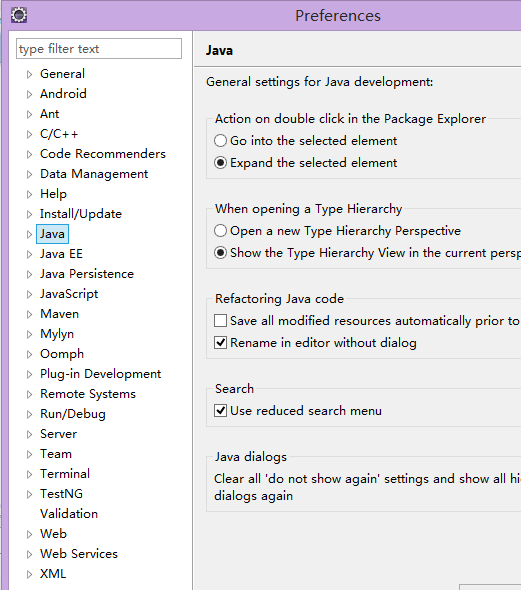Image resolution: width=521 pixels, height=590 pixels.
Task: Expand the Run/Debug arrow
Action: click(x=29, y=414)
